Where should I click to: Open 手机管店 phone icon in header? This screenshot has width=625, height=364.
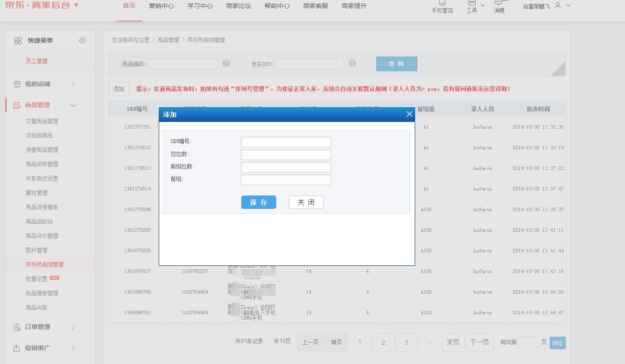(442, 4)
